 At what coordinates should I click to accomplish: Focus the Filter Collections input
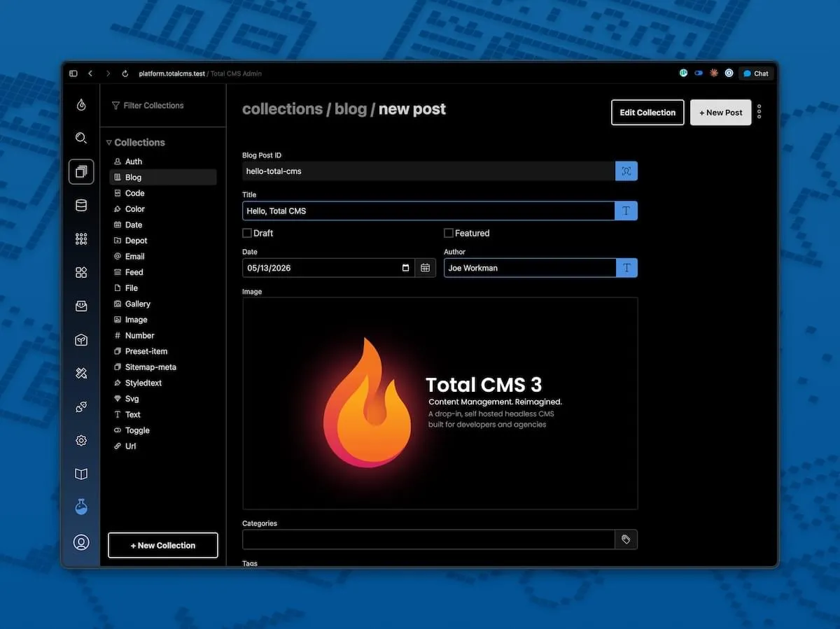click(x=163, y=106)
